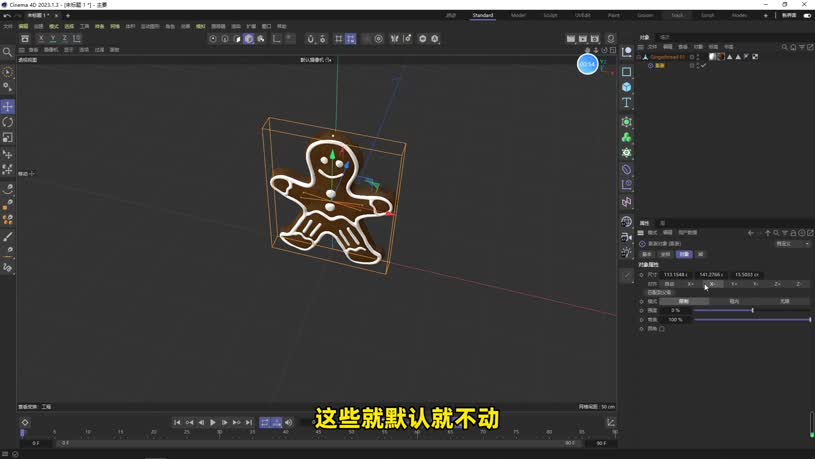This screenshot has height=459, width=815.
Task: Toggle Z axis lock
Action: 64,38
